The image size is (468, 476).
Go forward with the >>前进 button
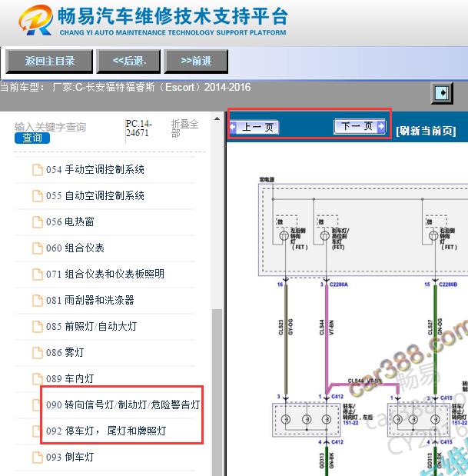pyautogui.click(x=196, y=62)
